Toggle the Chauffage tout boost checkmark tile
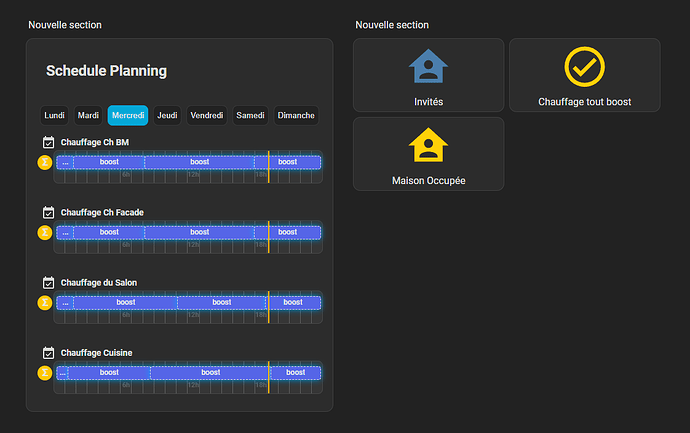This screenshot has height=433, width=690. point(584,75)
